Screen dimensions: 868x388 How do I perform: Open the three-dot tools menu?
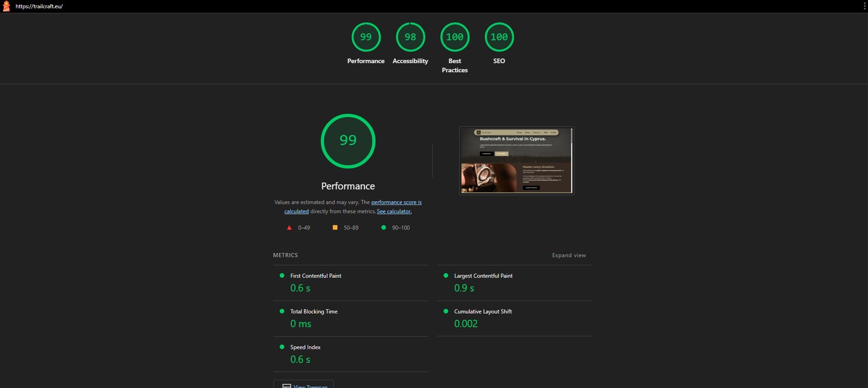coord(864,6)
